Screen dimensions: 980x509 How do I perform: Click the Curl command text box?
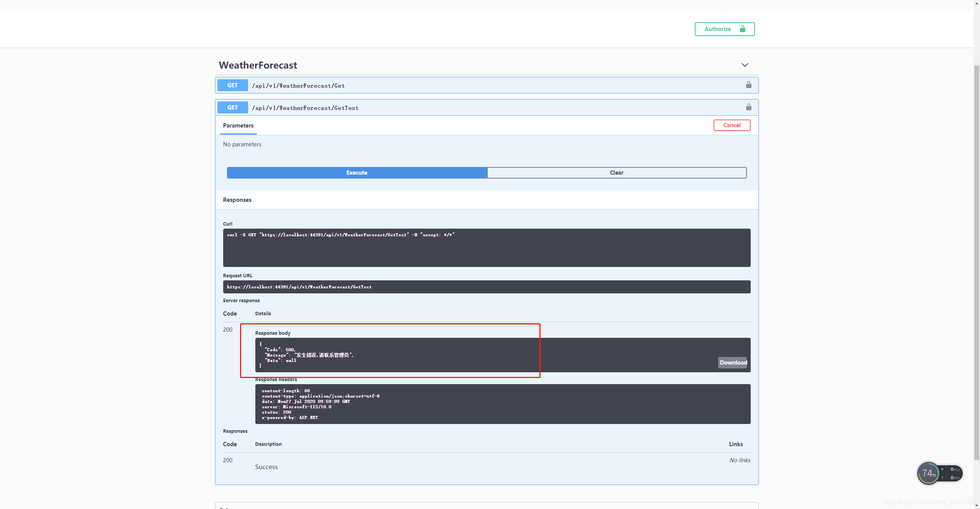coord(486,248)
